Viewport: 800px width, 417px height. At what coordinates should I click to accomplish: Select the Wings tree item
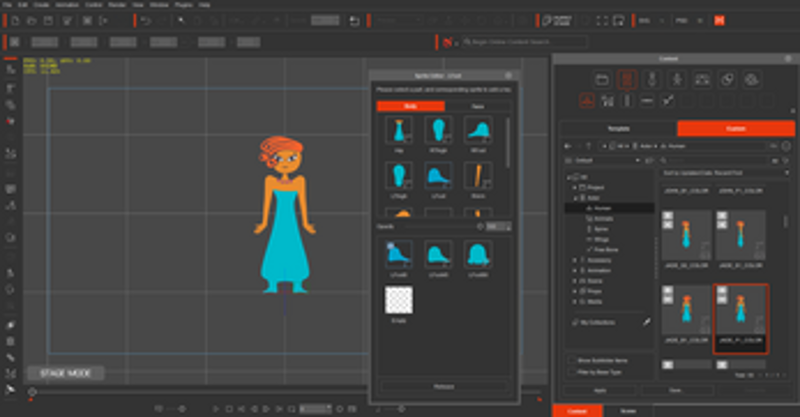pos(601,239)
